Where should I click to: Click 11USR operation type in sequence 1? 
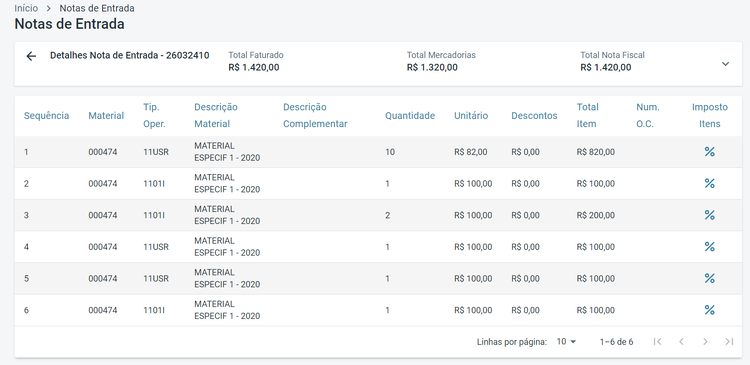tap(156, 152)
